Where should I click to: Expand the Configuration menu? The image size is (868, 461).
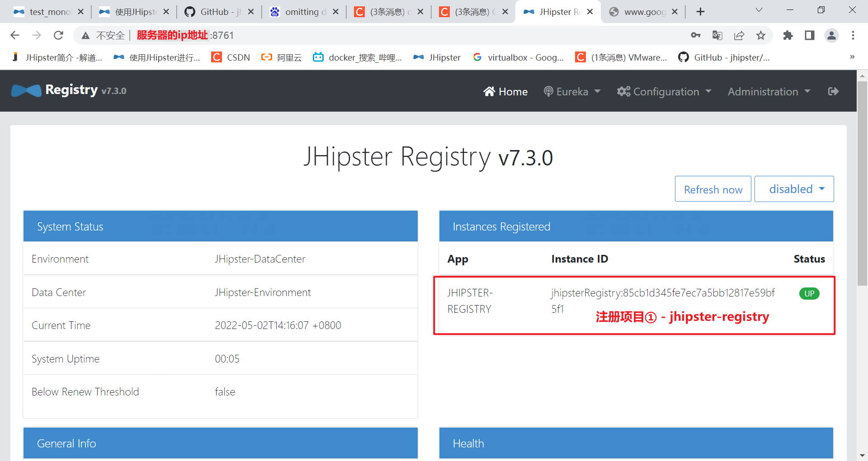coord(664,92)
